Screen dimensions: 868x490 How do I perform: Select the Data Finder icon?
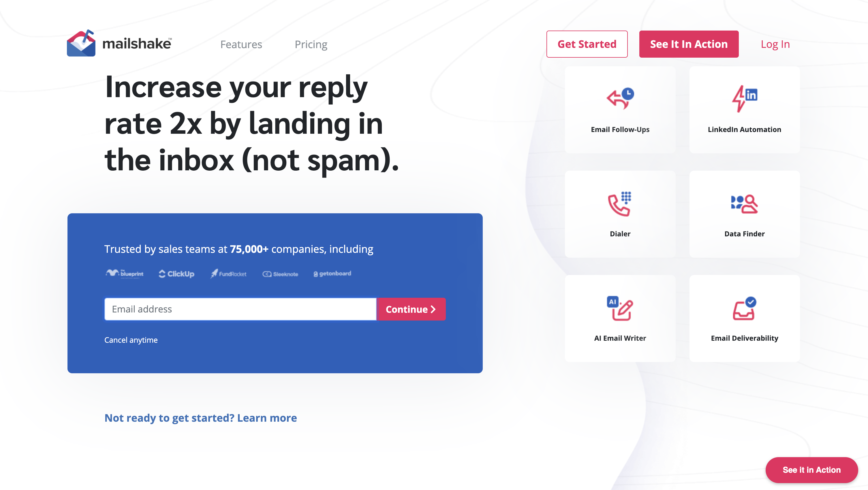pos(744,204)
